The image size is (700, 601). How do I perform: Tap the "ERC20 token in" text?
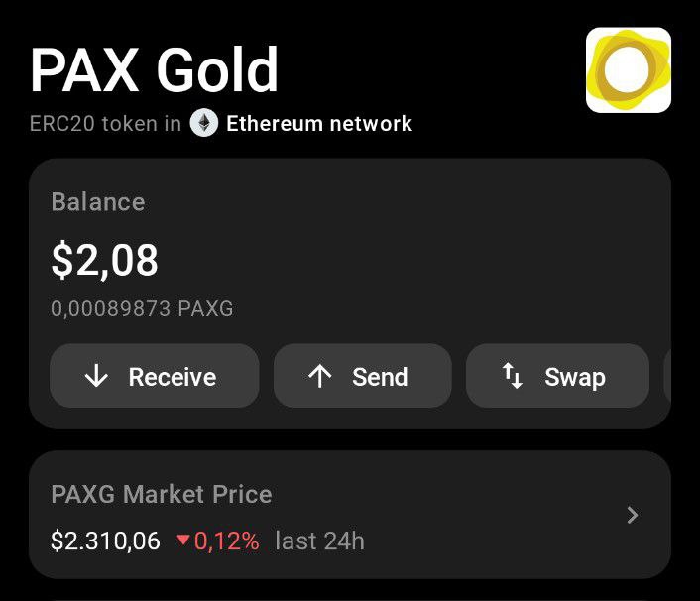pos(106,124)
